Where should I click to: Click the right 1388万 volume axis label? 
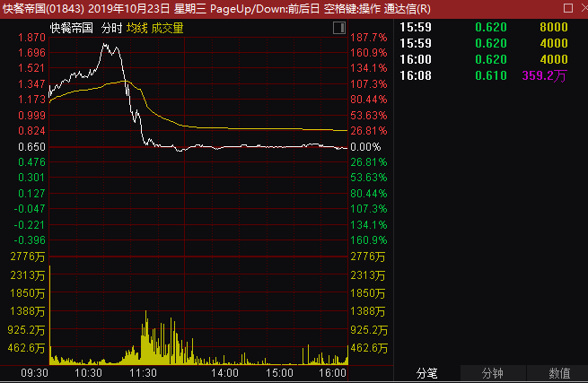point(368,311)
